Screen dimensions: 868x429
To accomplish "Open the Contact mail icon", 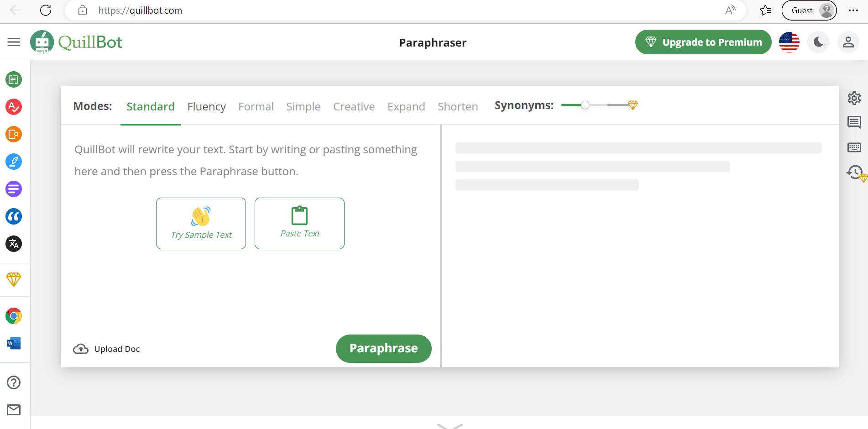I will coord(14,410).
